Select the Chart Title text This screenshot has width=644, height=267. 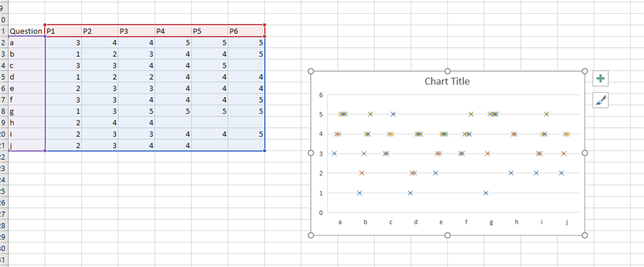coord(447,81)
